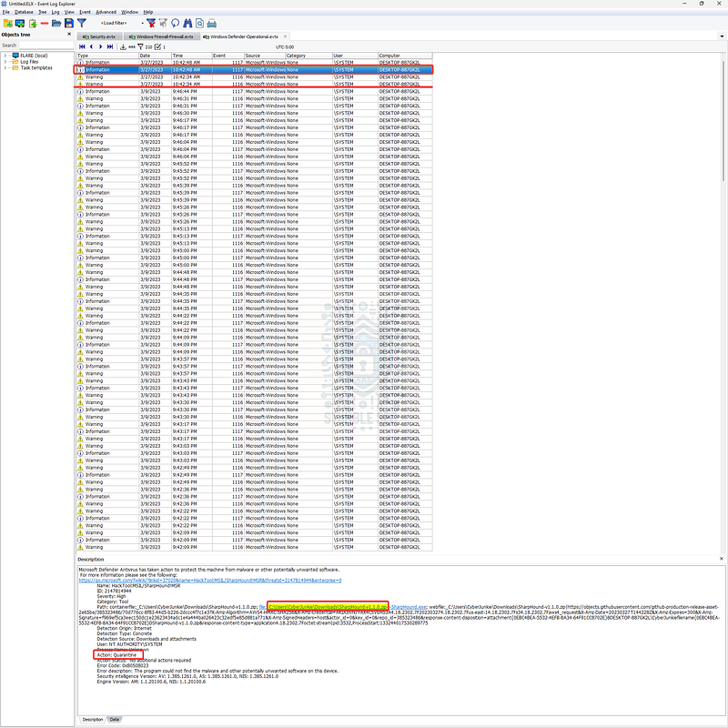Select the FLARE (local) tree item

tap(34, 56)
